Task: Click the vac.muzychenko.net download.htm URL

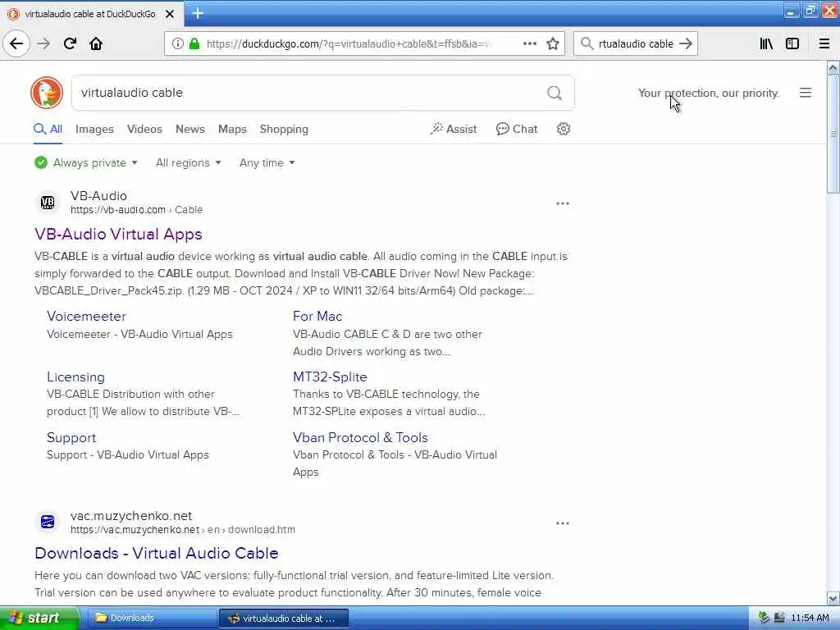Action: click(183, 530)
